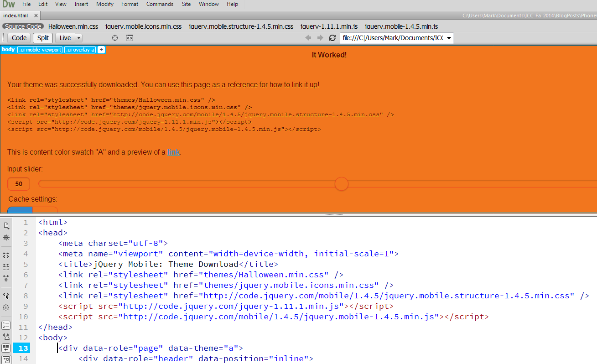Screen dimensions: 597x364
Task: Open the Edit menu
Action: point(43,4)
